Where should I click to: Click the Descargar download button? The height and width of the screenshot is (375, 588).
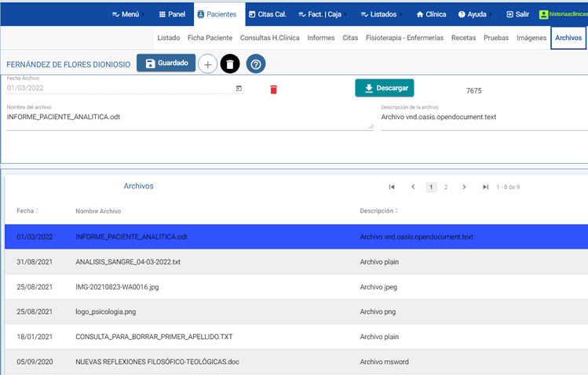point(384,88)
